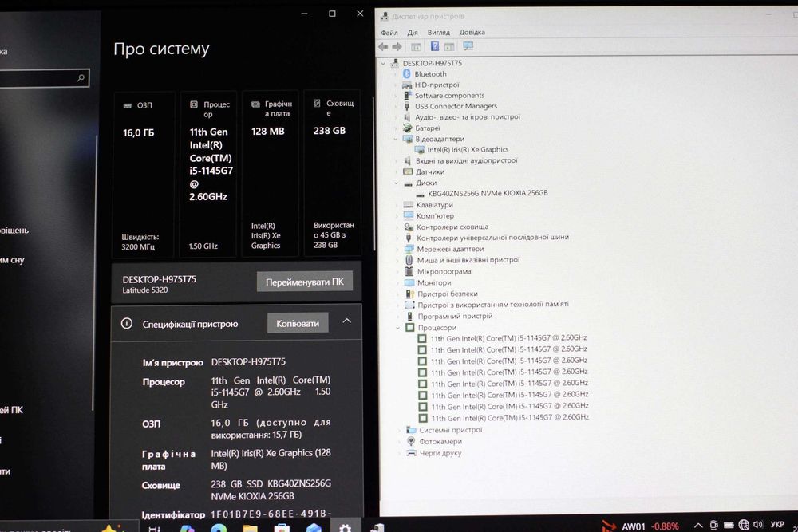
Task: Click the Монітори category icon
Action: [409, 282]
